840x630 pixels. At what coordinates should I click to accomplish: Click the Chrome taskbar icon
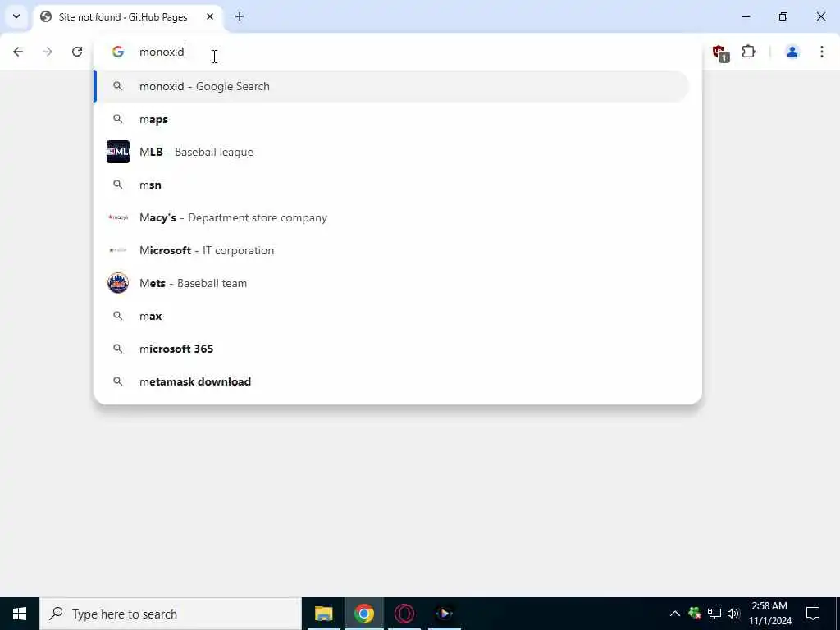[363, 614]
